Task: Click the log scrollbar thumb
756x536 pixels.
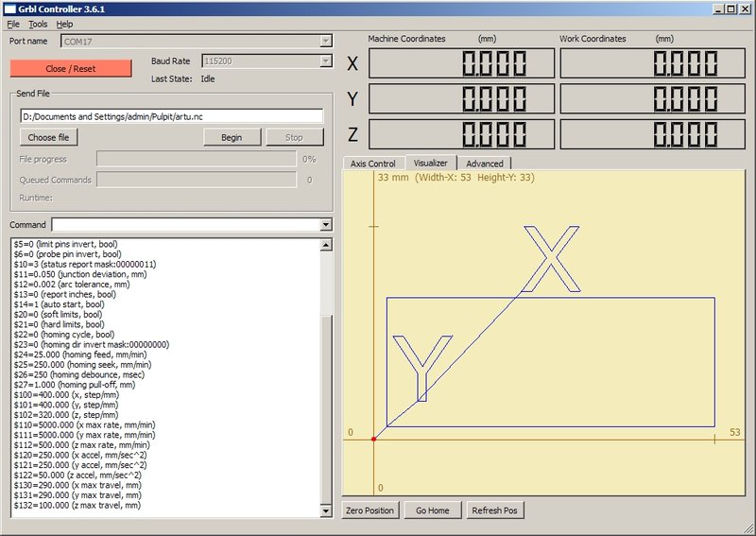Action: (326, 410)
